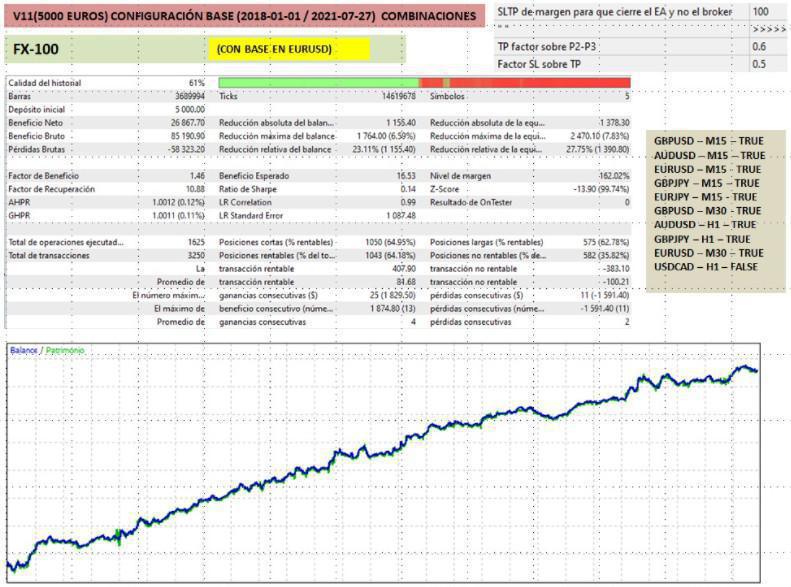791x587 pixels.
Task: Click the history quality progress bar
Action: pyautogui.click(x=424, y=83)
